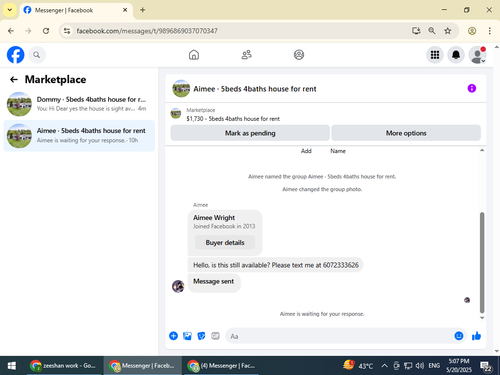Open the zoom magnifier in address bar

coord(432,31)
